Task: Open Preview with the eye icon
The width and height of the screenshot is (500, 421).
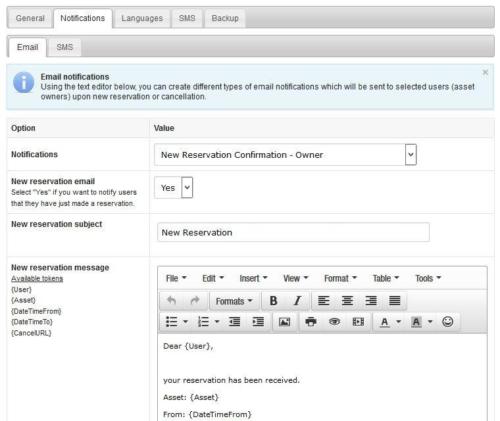Action: [x=334, y=322]
